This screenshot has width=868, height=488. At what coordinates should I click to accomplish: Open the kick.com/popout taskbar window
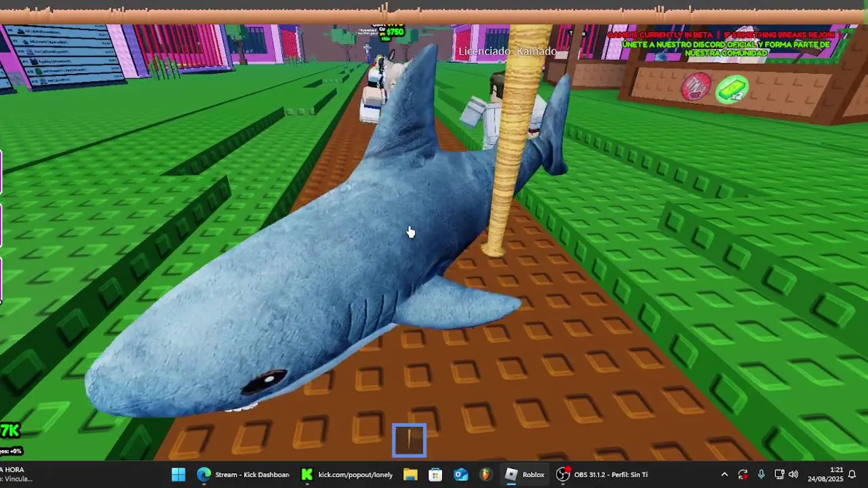[x=347, y=474]
